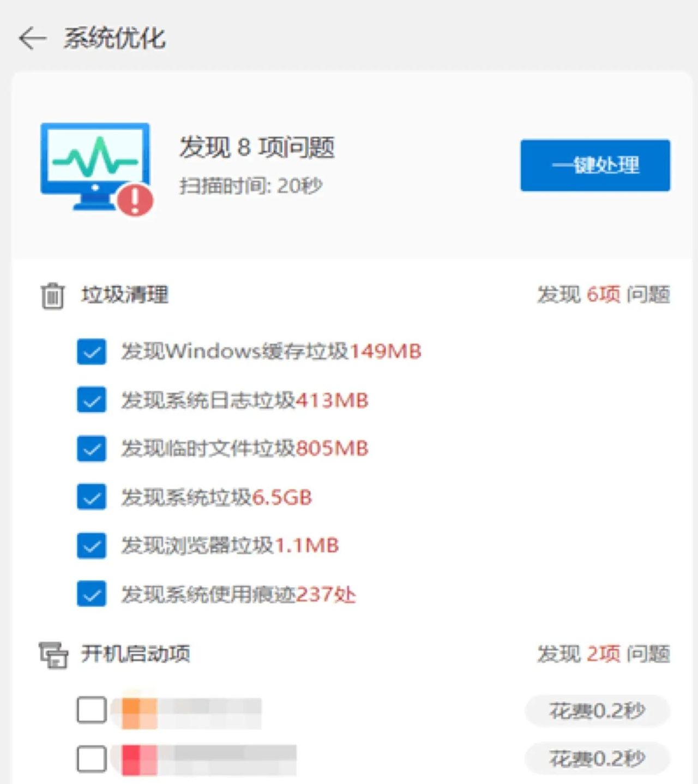Uncheck 发现Windows缓存垃圾149MB
This screenshot has height=784, width=698.
[92, 352]
